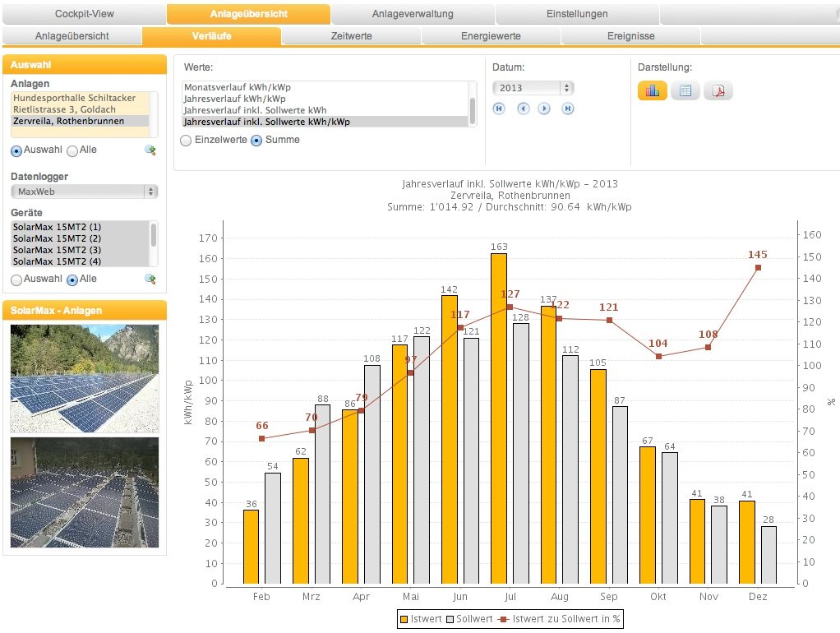This screenshot has width=840, height=633.
Task: Open the Cockpit-View tab
Action: (x=84, y=14)
